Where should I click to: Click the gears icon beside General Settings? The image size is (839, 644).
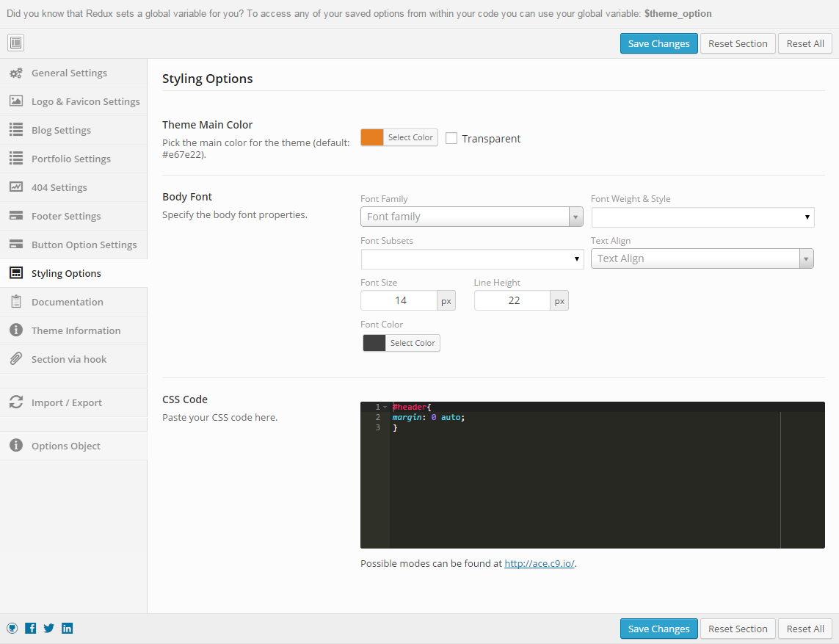(x=16, y=73)
